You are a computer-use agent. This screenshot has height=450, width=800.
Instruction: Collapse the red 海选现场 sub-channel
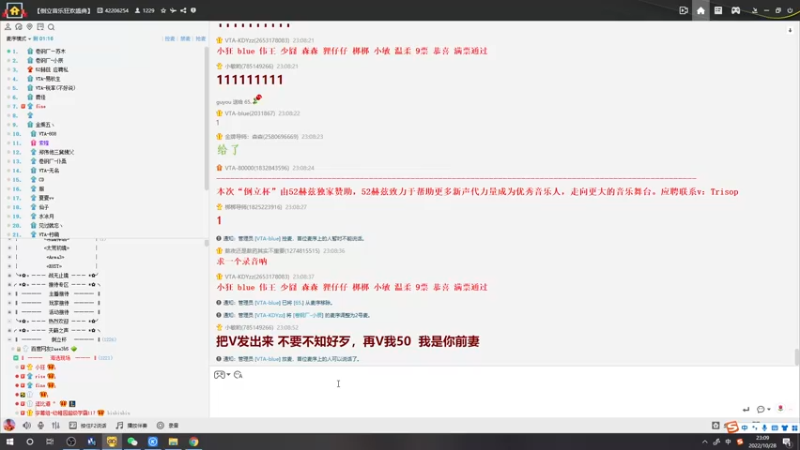pyautogui.click(x=16, y=358)
